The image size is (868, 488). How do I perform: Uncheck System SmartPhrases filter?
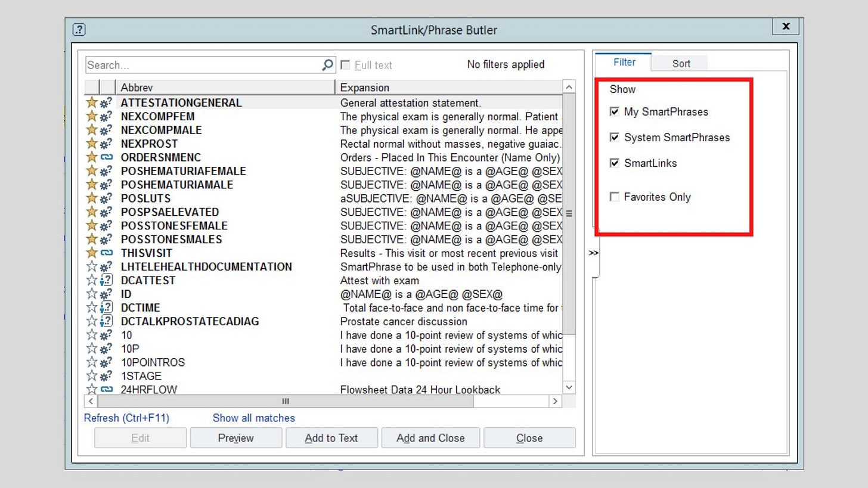point(615,137)
